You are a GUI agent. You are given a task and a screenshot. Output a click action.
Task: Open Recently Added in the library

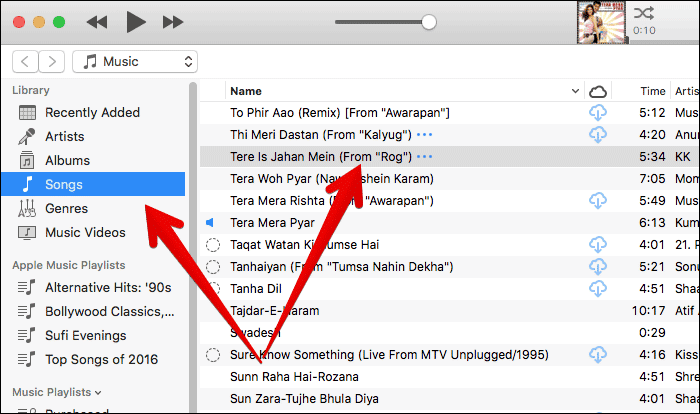(x=93, y=113)
